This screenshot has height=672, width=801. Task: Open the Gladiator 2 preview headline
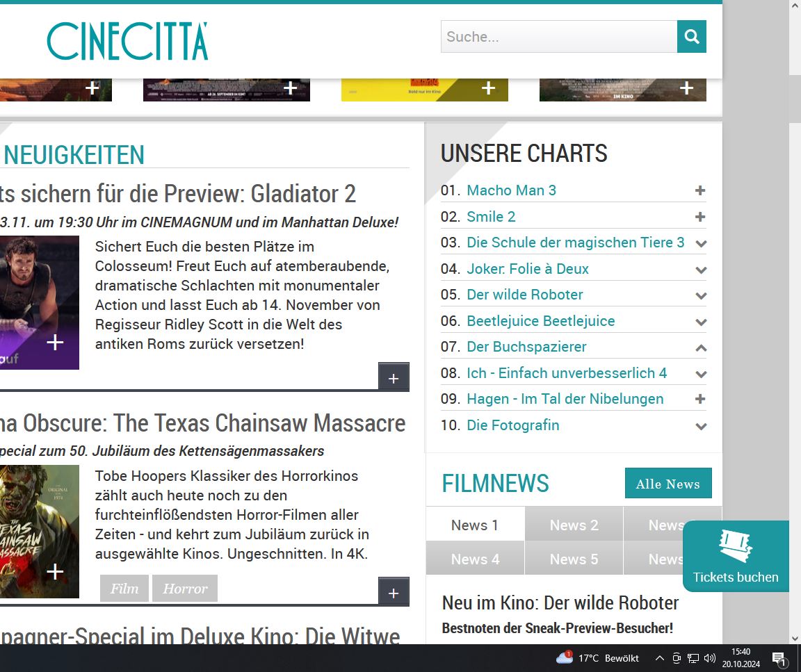point(178,194)
